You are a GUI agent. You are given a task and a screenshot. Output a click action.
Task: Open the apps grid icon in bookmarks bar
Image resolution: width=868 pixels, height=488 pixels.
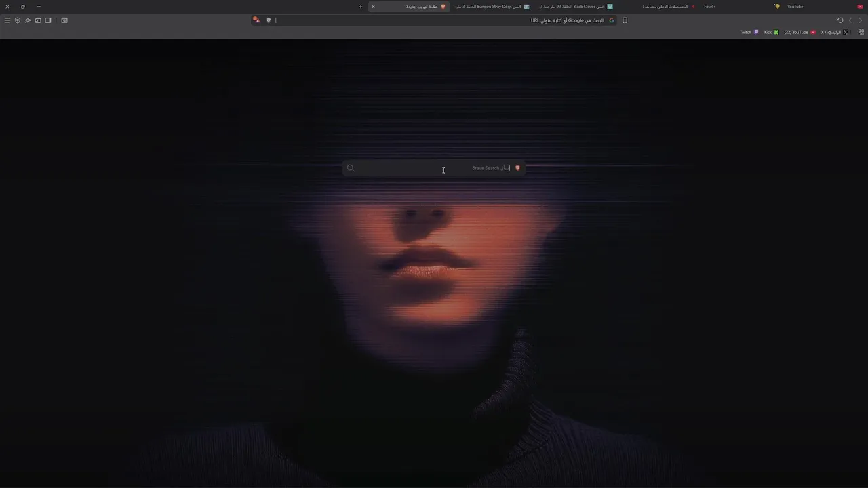pos(861,32)
